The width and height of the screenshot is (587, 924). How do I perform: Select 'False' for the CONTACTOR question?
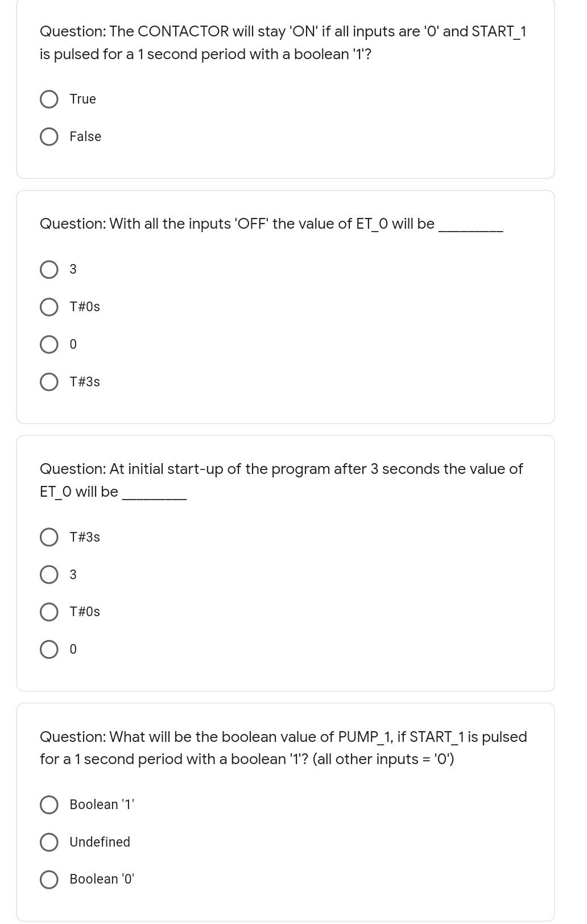pyautogui.click(x=49, y=136)
